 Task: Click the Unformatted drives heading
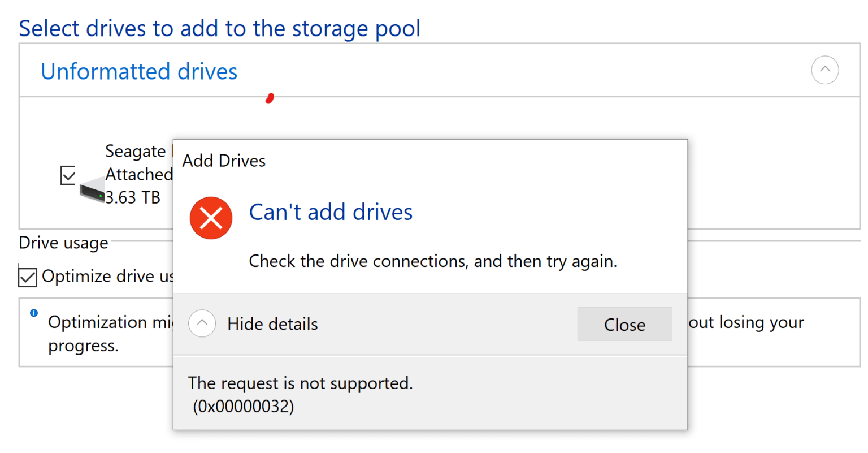(x=139, y=71)
